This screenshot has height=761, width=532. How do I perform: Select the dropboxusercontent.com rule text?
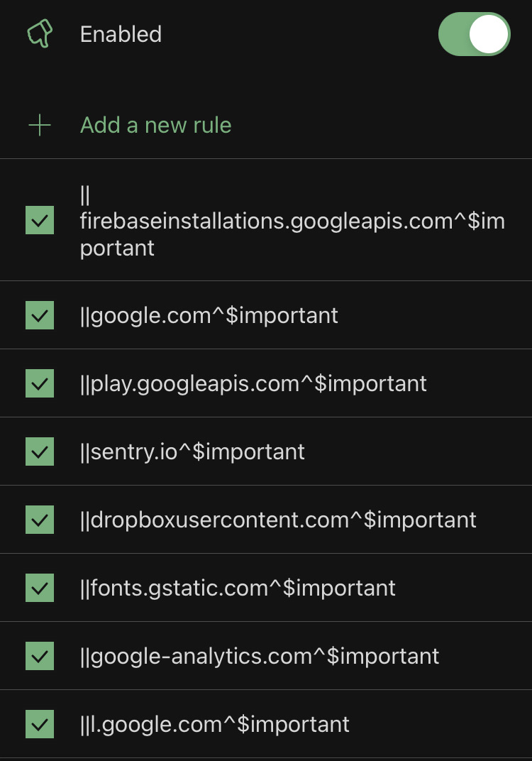pos(278,520)
